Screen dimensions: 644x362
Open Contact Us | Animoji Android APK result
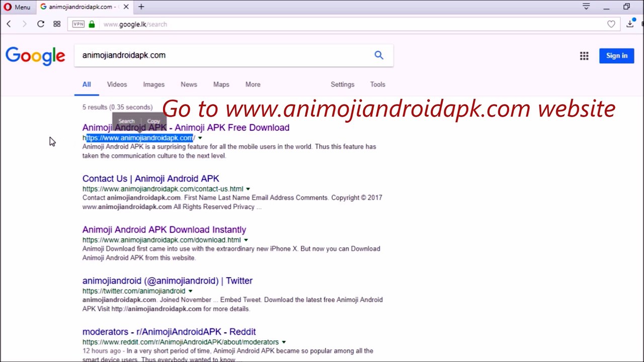(151, 178)
